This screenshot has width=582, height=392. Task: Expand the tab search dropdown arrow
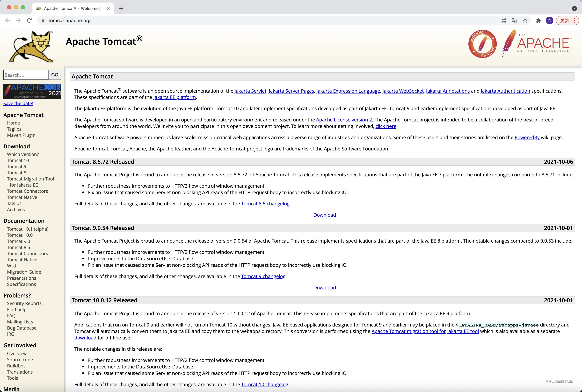tap(574, 9)
